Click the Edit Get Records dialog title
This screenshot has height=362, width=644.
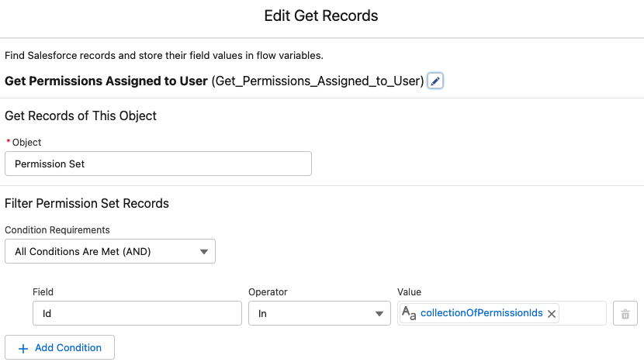[321, 16]
